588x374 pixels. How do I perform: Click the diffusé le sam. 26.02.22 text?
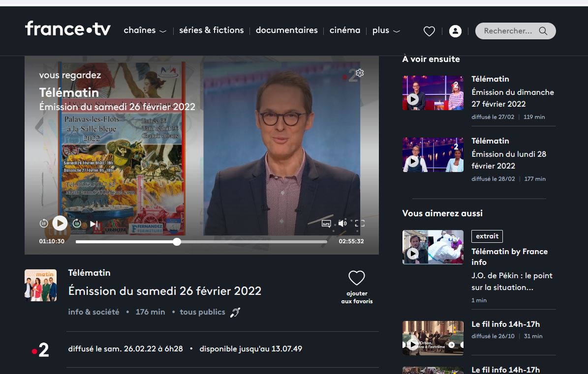tap(125, 349)
